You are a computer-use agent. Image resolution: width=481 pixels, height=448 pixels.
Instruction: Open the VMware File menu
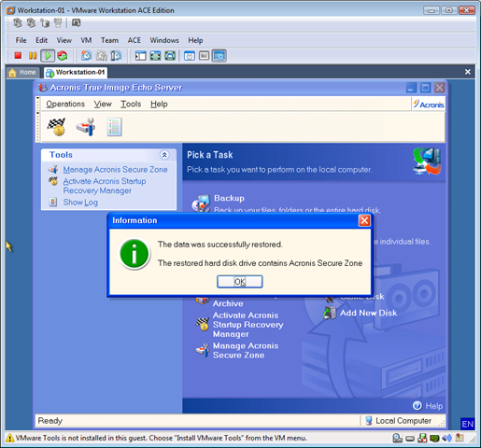[21, 40]
